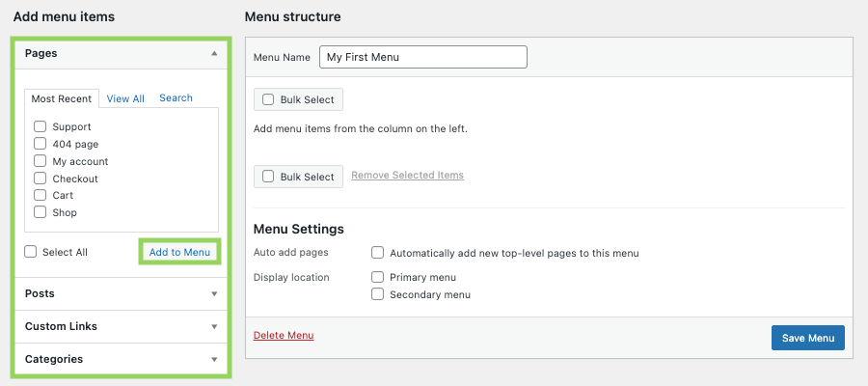Click the Most Recent tab
868x386 pixels.
pyautogui.click(x=62, y=98)
